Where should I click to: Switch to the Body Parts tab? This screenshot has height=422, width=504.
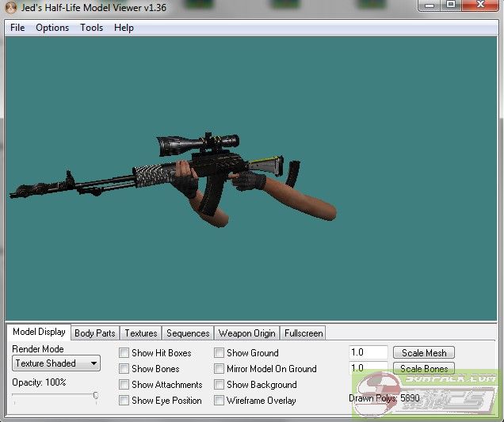coord(94,333)
